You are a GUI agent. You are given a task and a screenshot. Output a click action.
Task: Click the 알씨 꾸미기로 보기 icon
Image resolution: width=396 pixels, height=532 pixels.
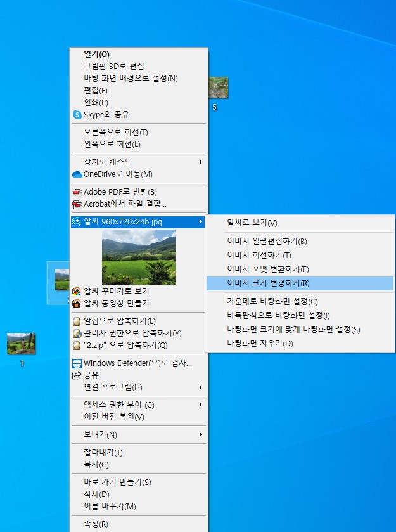77,291
